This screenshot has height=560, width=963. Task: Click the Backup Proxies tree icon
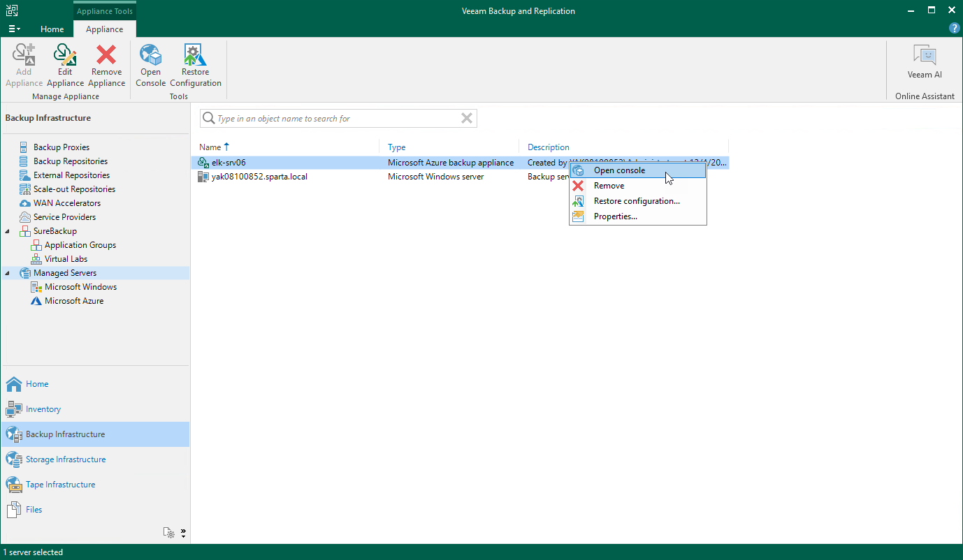25,147
